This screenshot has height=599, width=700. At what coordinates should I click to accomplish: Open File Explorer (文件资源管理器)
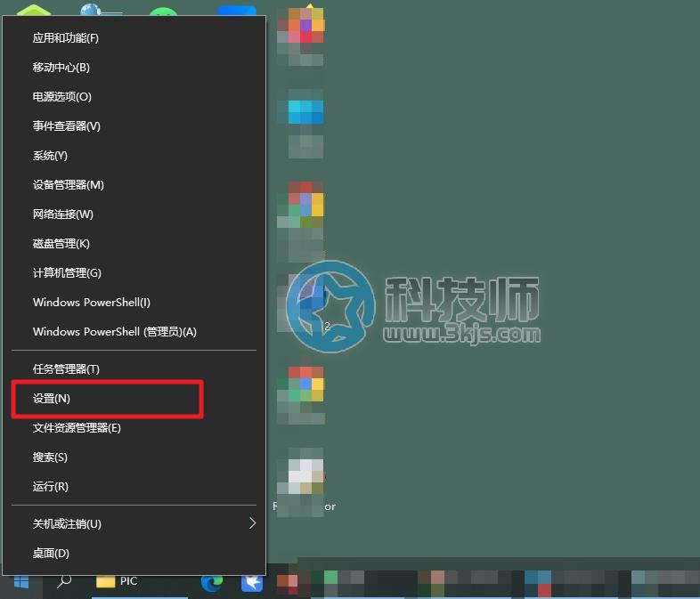click(134, 428)
